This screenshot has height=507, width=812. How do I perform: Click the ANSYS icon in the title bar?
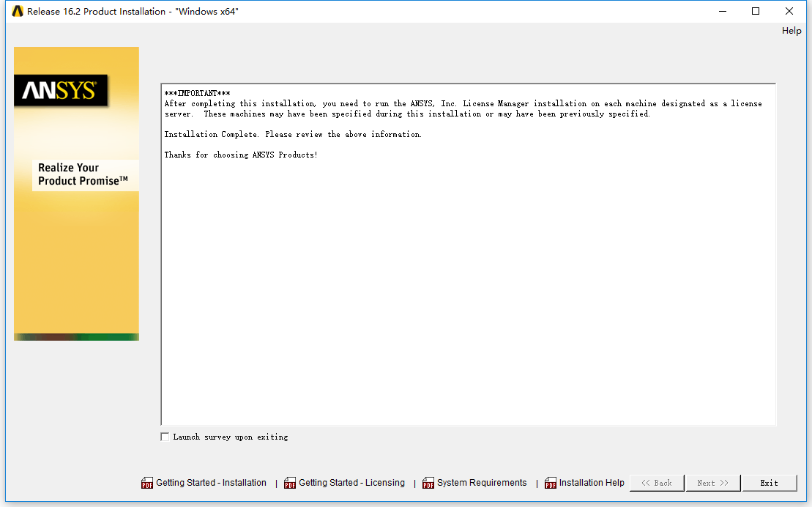point(18,11)
